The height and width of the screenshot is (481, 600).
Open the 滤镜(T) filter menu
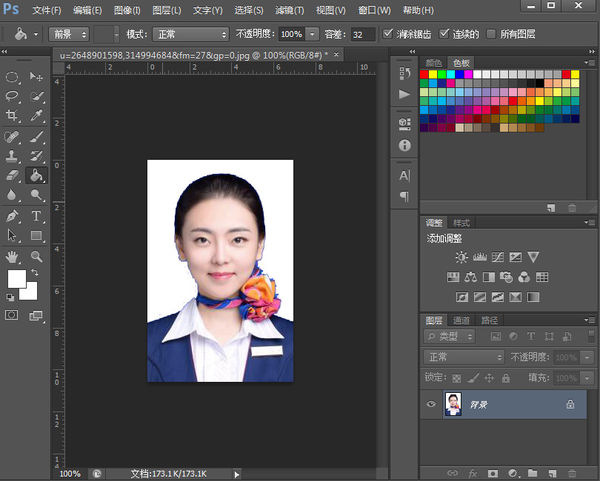[291, 9]
